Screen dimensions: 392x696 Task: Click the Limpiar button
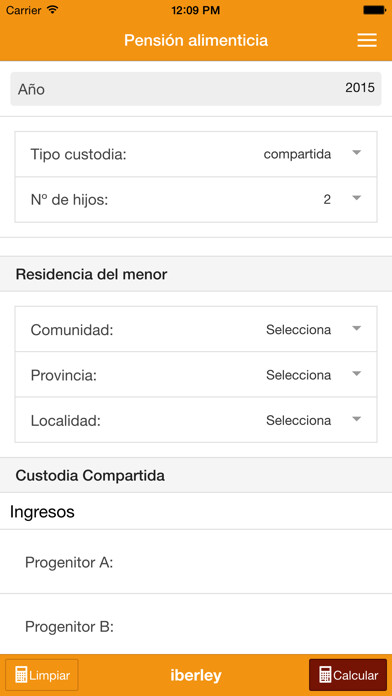[x=42, y=675]
